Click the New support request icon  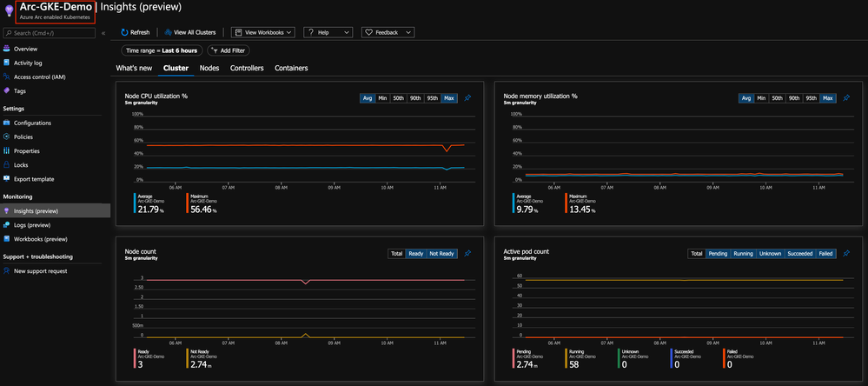click(x=7, y=271)
